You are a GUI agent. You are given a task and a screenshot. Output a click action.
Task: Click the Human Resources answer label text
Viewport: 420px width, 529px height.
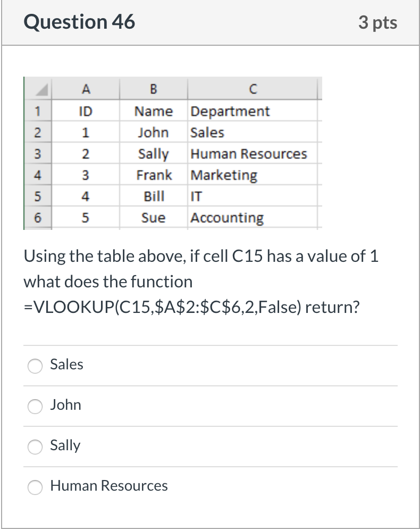[109, 486]
